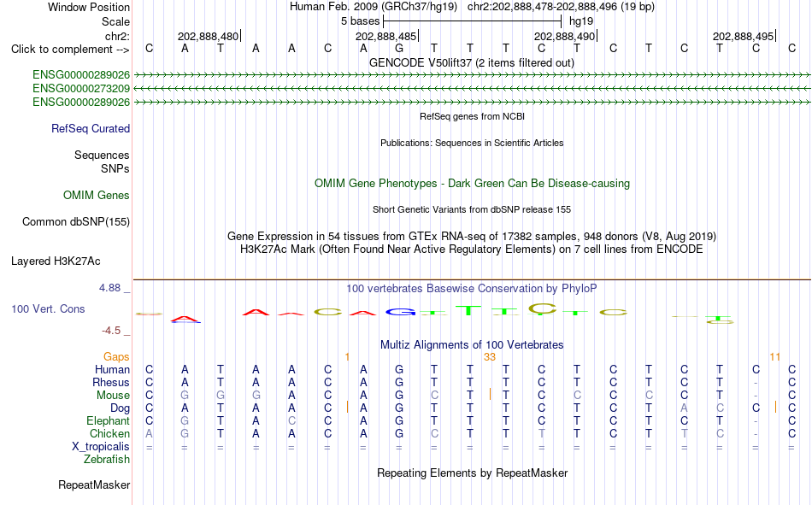Screen dimensions: 812x505
Task: Open GENCODE V50lift37 track title
Action: [471, 62]
